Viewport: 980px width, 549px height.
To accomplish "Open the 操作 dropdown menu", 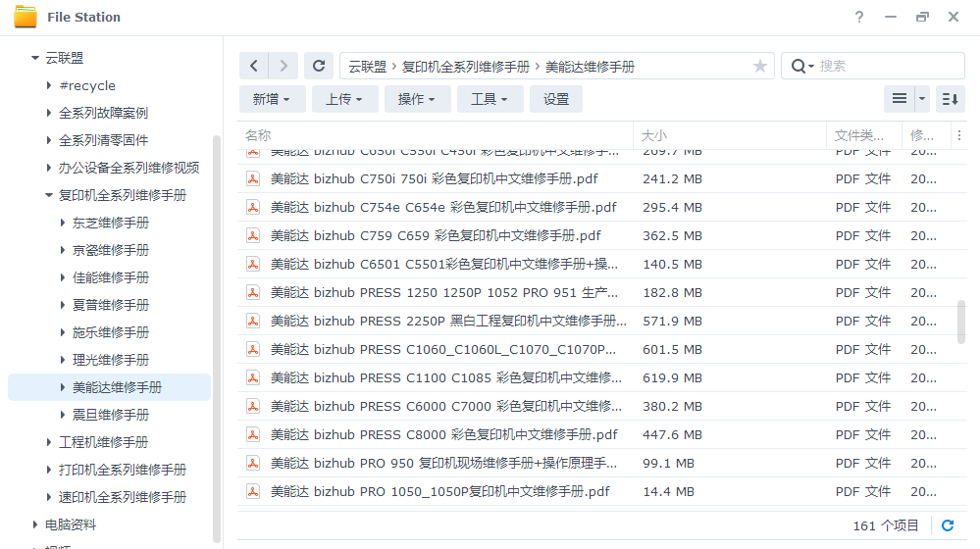I will point(416,99).
